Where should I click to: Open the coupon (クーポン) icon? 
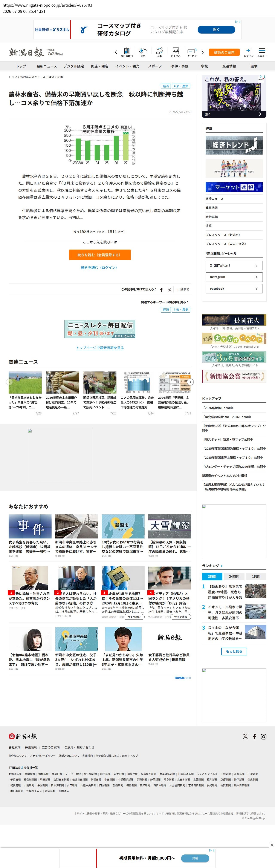(x=192, y=52)
